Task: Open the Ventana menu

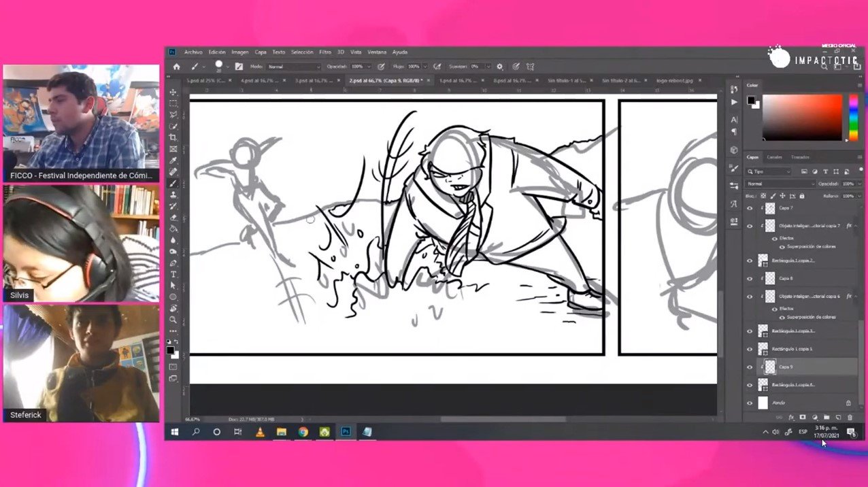Action: (377, 52)
